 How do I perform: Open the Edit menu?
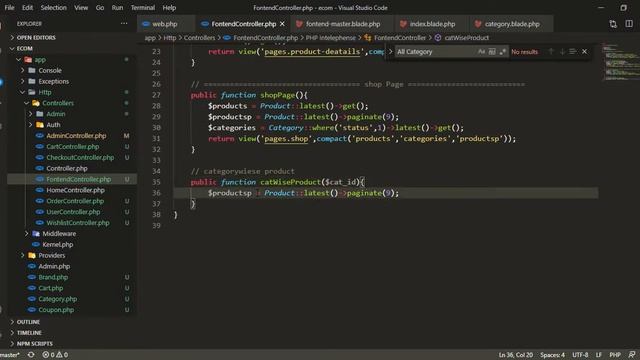(27, 8)
